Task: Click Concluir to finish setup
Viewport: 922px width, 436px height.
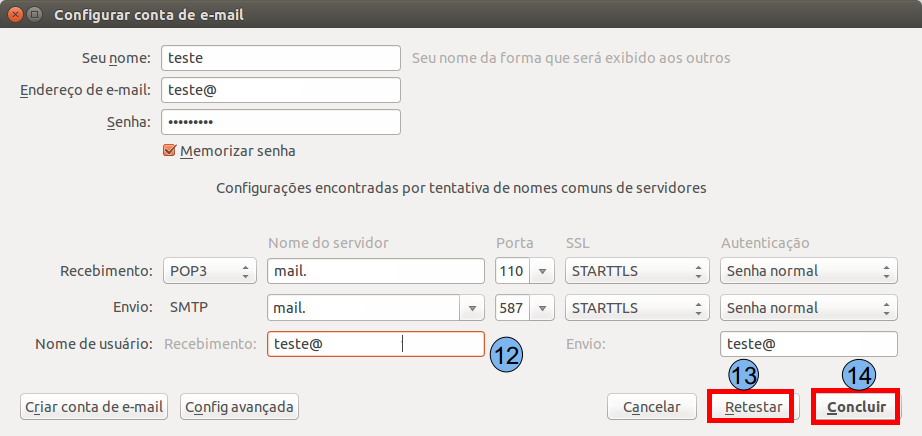Action: [x=855, y=407]
